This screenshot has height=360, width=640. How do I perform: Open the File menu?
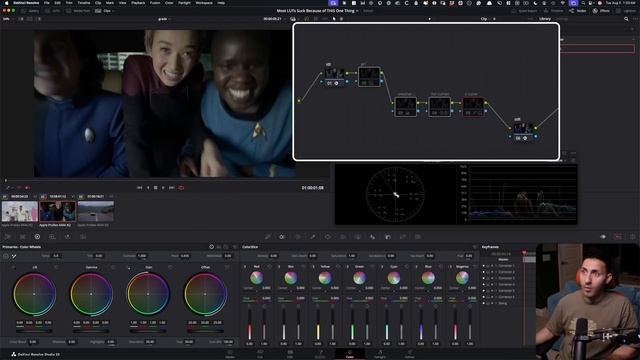click(x=47, y=3)
